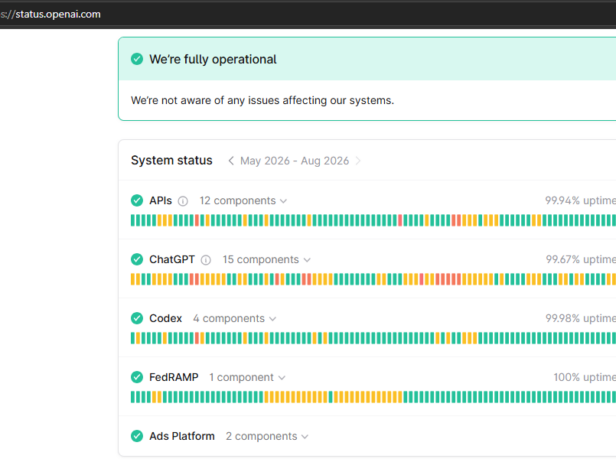Click the 'System status' heading
The width and height of the screenshot is (616, 462).
tap(172, 160)
